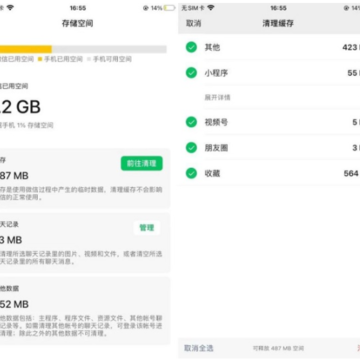Tap 取消全选 at the bottom
The image size is (360, 360).
(199, 348)
